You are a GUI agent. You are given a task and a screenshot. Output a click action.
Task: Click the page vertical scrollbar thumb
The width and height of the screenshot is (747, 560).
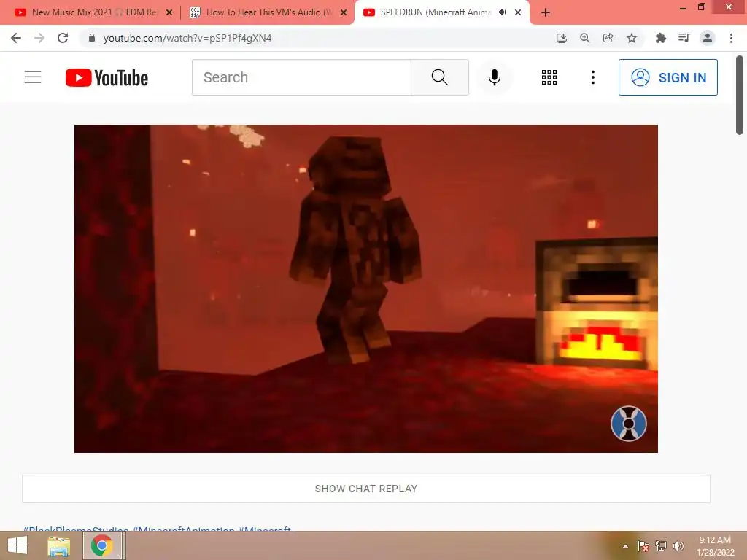click(740, 96)
